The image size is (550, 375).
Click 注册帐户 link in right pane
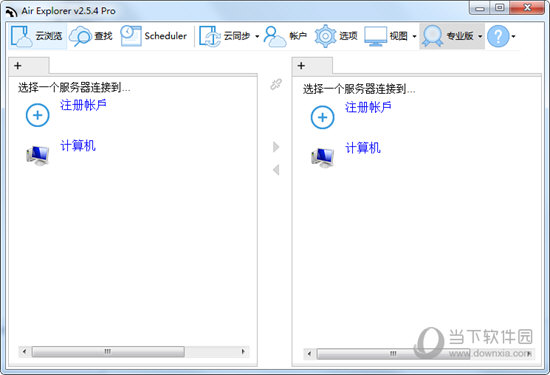coord(368,107)
